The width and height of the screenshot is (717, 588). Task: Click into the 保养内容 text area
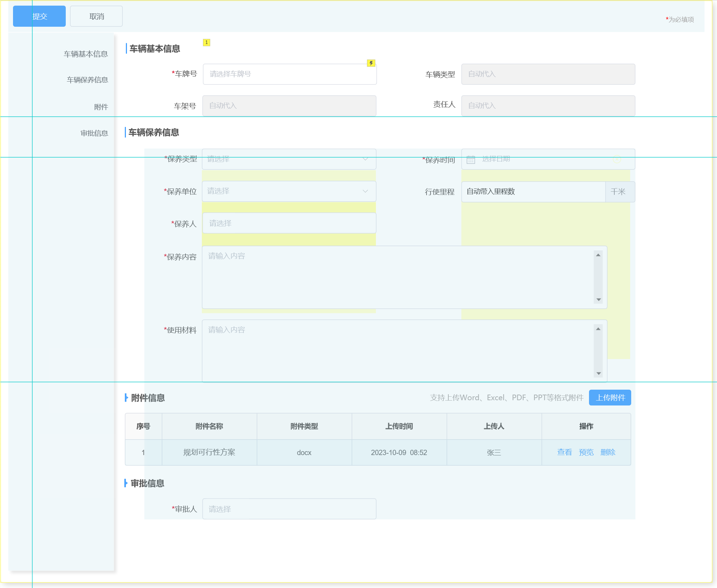pos(404,277)
